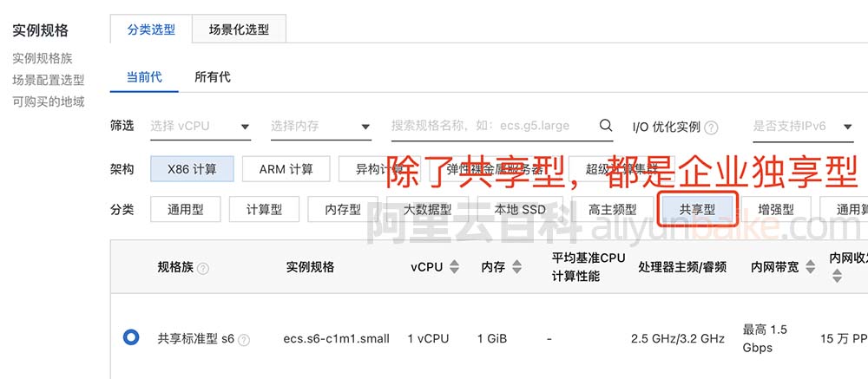This screenshot has width=868, height=379.
Task: Open the 选择内存 dropdown
Action: click(320, 126)
